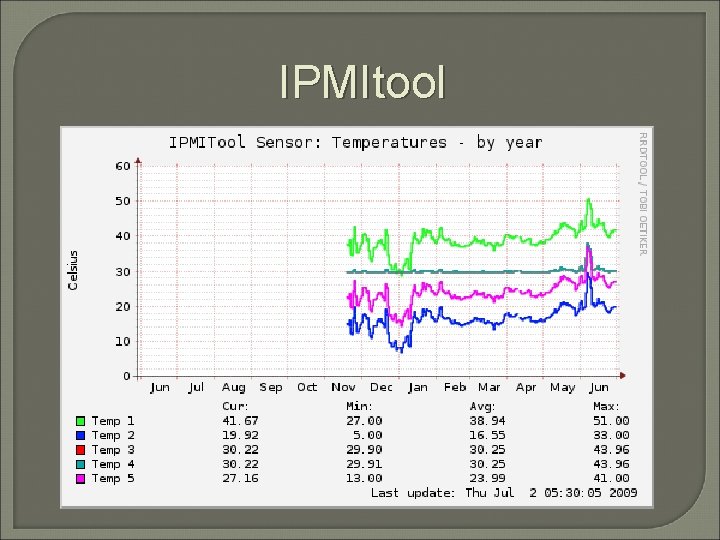Click Temp 3 minimum value 29.90
Screen dimensions: 720x540
(364, 450)
